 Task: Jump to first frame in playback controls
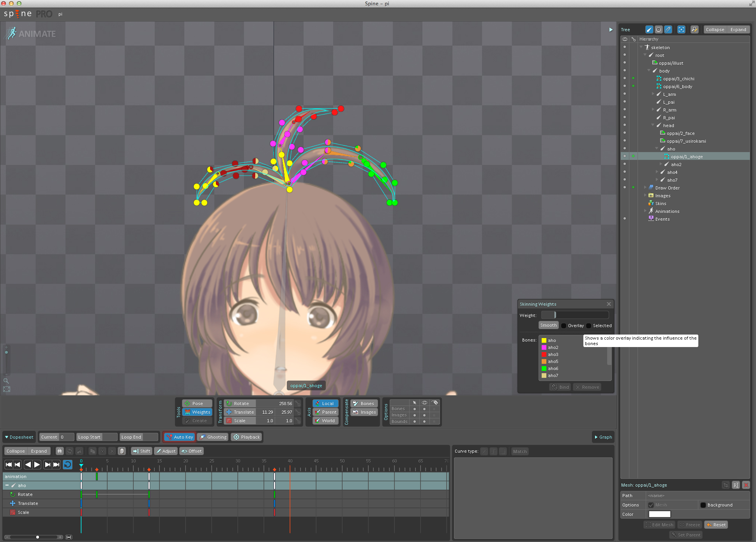[x=9, y=464]
